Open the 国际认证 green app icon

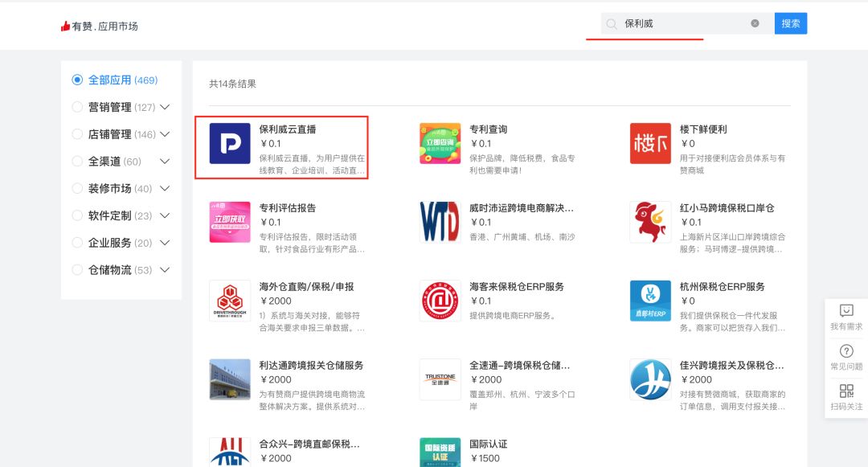click(x=440, y=452)
